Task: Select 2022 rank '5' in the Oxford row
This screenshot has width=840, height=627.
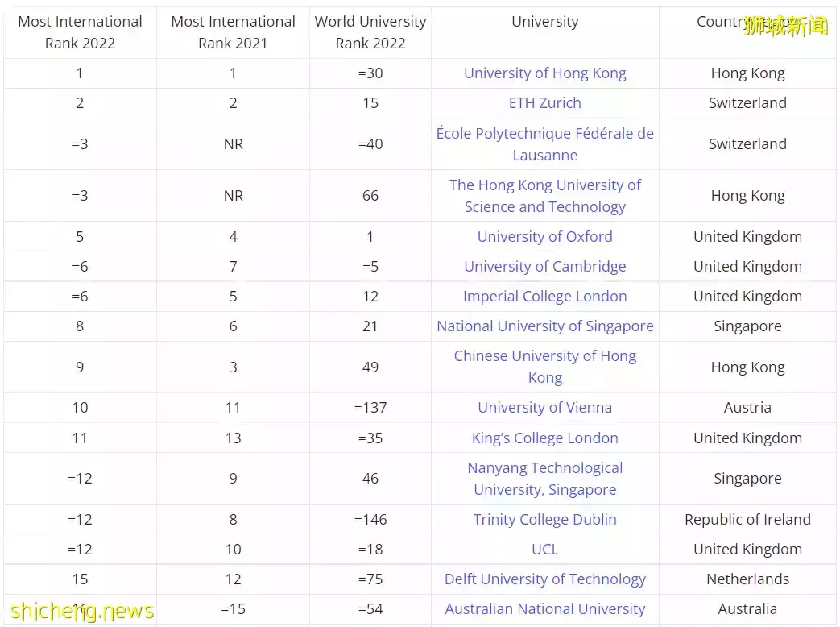Action: coord(80,236)
